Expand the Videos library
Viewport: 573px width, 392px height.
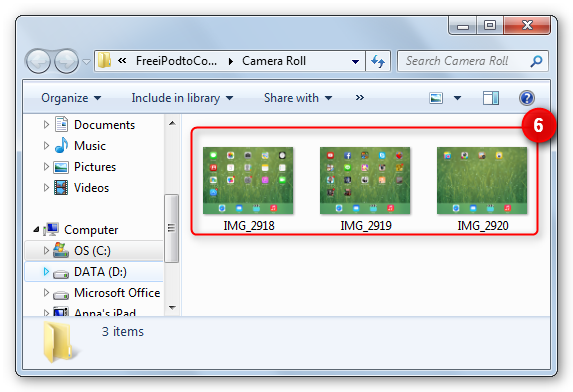pos(46,187)
